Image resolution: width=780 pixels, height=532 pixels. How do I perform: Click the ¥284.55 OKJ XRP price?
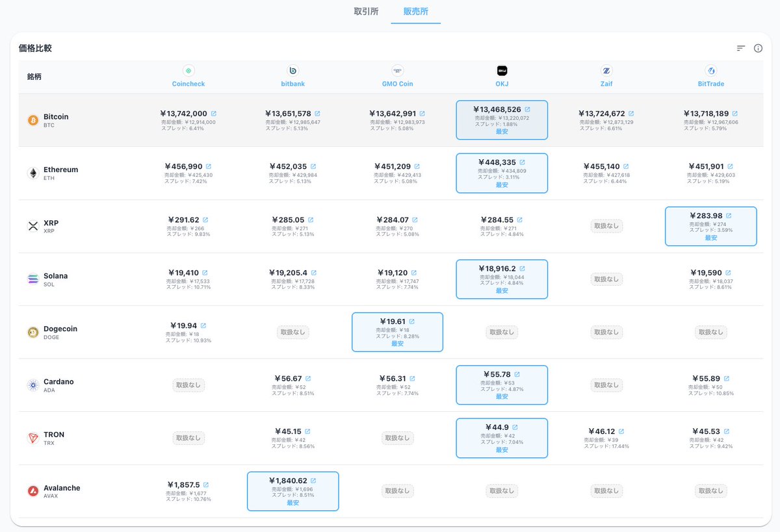click(497, 220)
